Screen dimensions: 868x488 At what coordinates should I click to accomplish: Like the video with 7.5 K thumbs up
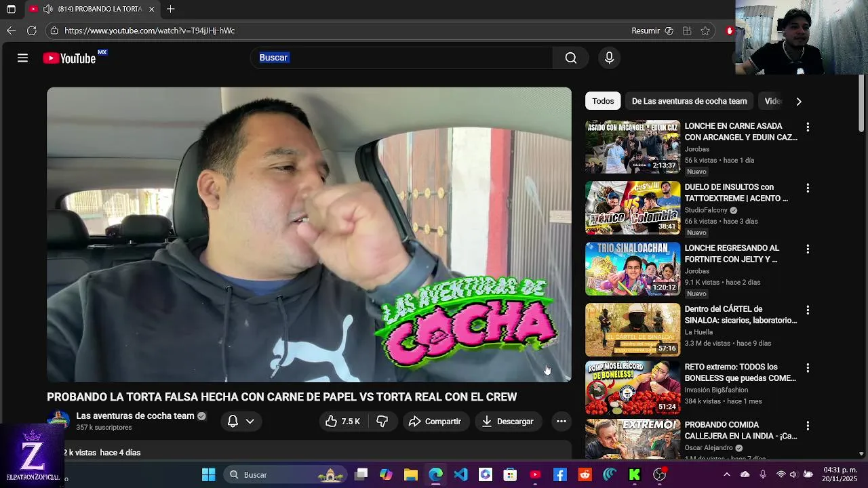(342, 422)
